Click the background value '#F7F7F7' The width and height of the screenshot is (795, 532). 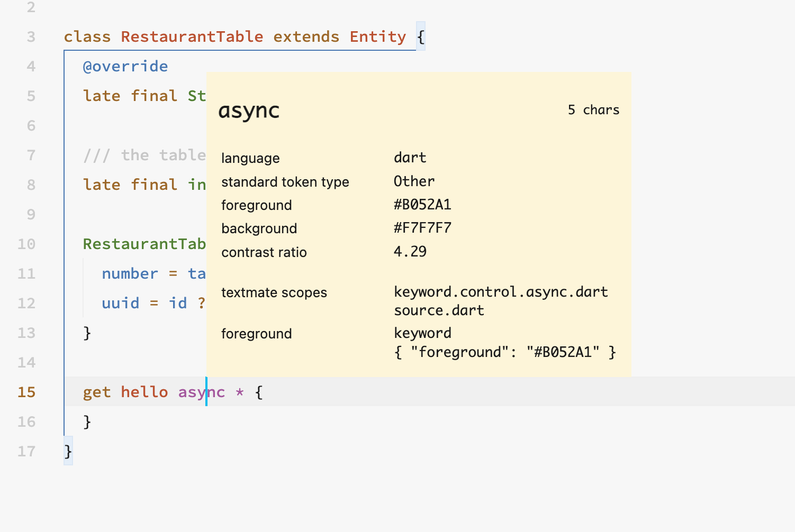(422, 228)
